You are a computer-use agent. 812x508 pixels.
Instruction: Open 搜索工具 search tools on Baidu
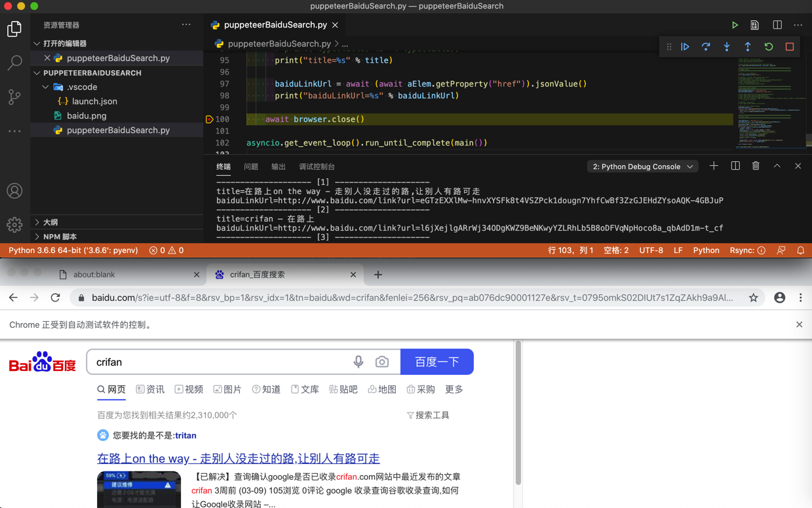click(428, 415)
